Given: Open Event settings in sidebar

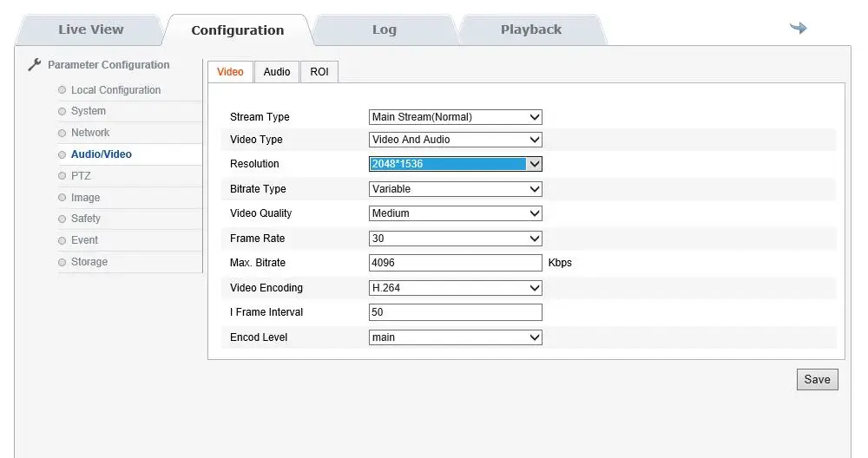Looking at the screenshot, I should 84,240.
